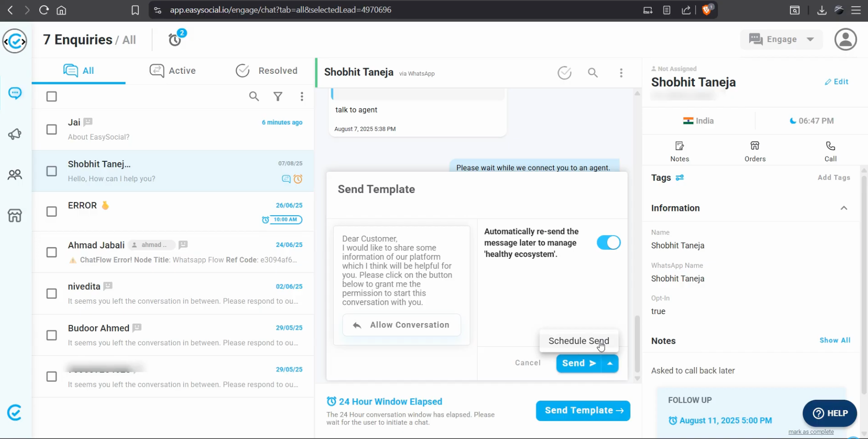This screenshot has height=439, width=868.
Task: Click the filter icon in enquiries list
Action: 278,97
